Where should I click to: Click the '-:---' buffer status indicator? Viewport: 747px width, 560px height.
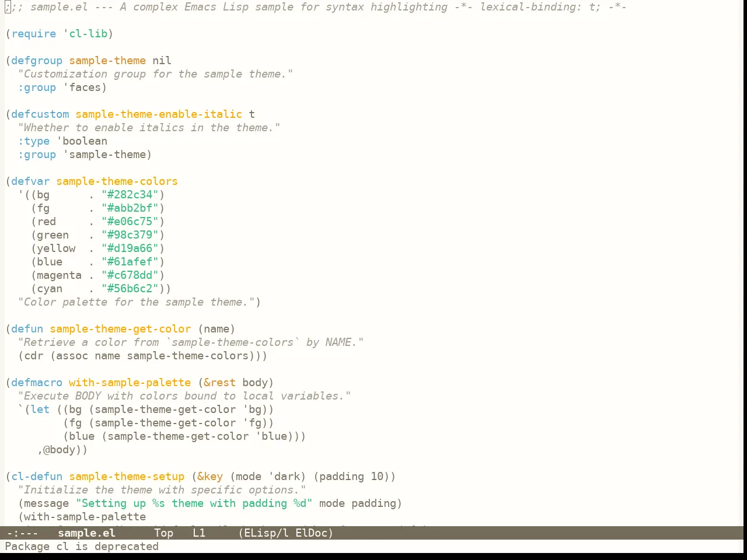pos(22,533)
